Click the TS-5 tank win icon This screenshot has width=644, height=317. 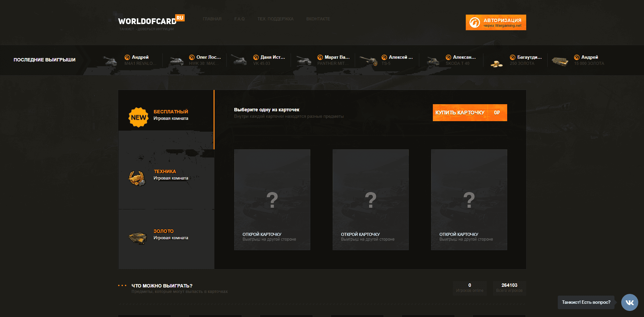[368, 61]
